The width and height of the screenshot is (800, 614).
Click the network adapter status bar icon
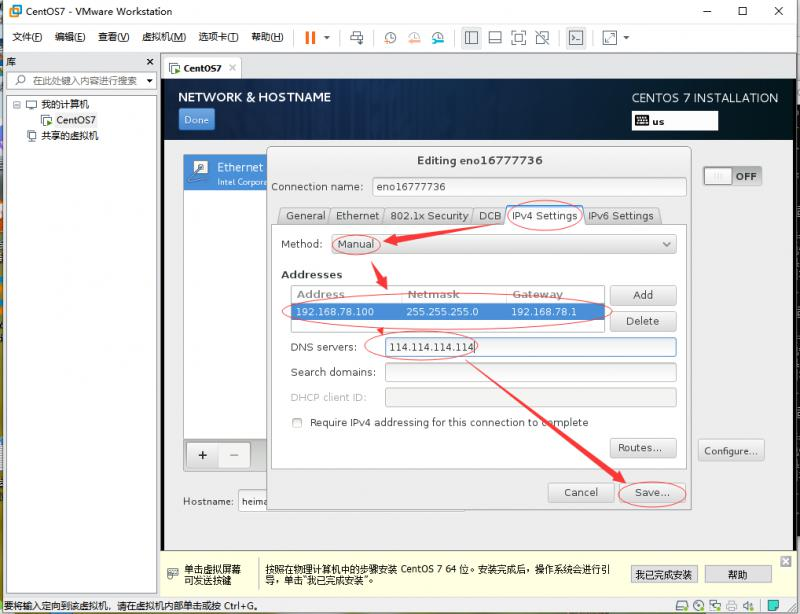click(715, 606)
